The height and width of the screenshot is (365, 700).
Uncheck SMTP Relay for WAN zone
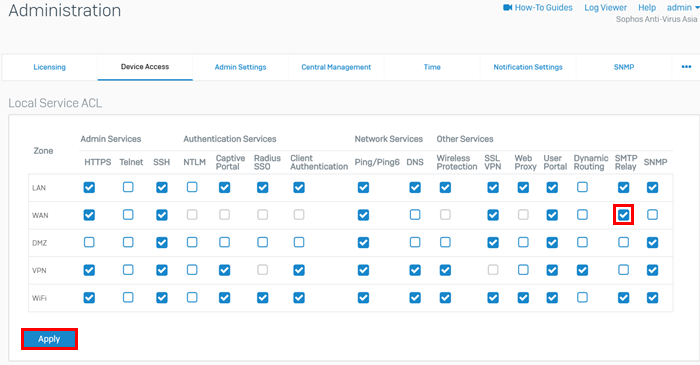[x=623, y=215]
